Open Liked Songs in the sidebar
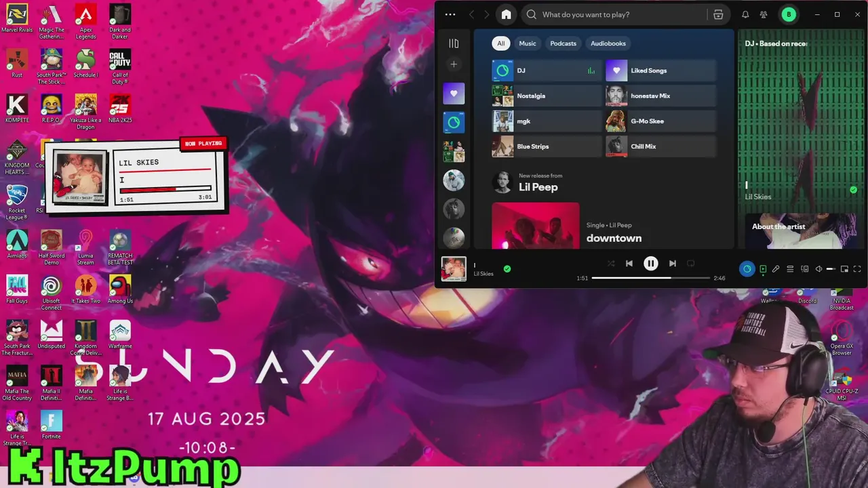The image size is (868, 488). tap(454, 94)
